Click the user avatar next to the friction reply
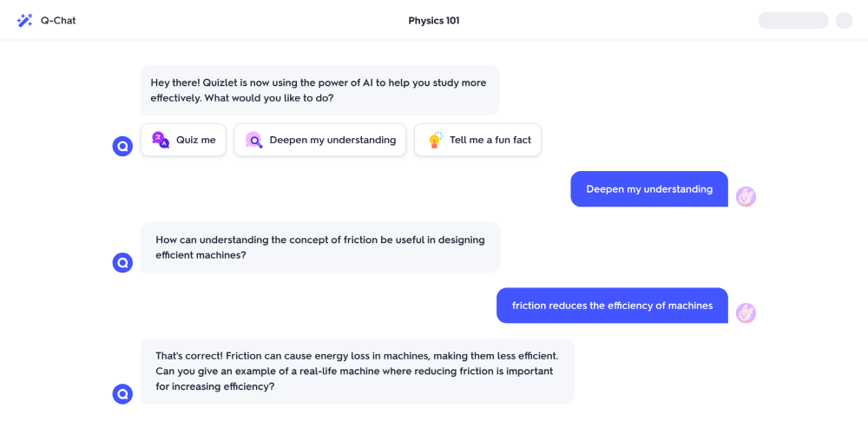The width and height of the screenshot is (868, 428). coord(746,313)
